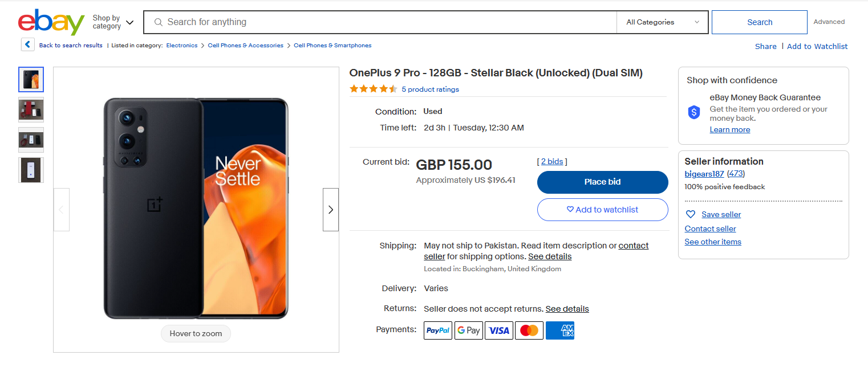The width and height of the screenshot is (868, 392).
Task: Click the PayPal payment icon
Action: pos(437,330)
